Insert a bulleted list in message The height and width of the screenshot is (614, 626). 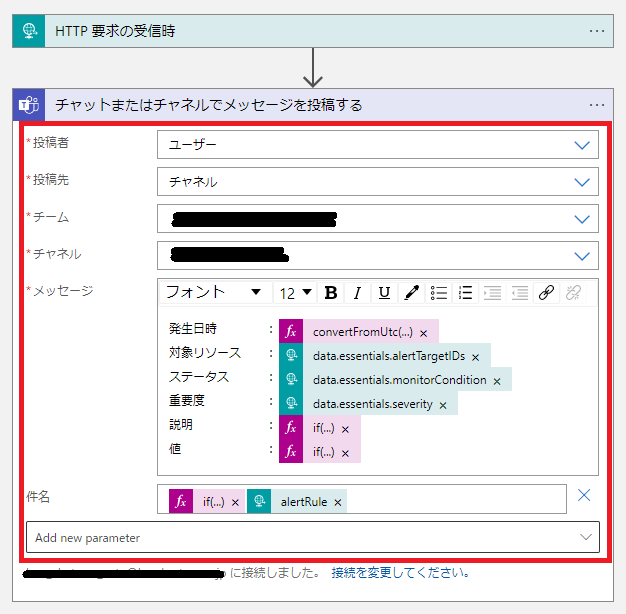pos(439,293)
